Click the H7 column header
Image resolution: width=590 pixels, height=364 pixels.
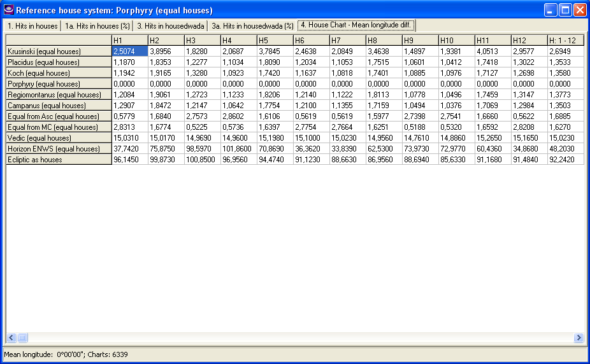[348, 40]
